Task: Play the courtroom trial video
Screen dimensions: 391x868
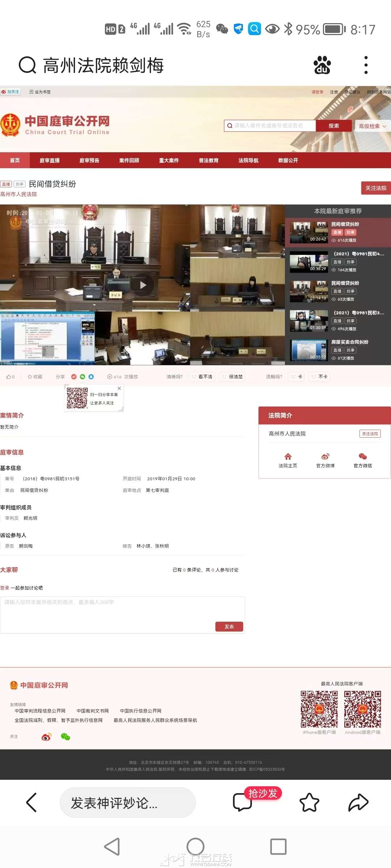Action: point(143,285)
